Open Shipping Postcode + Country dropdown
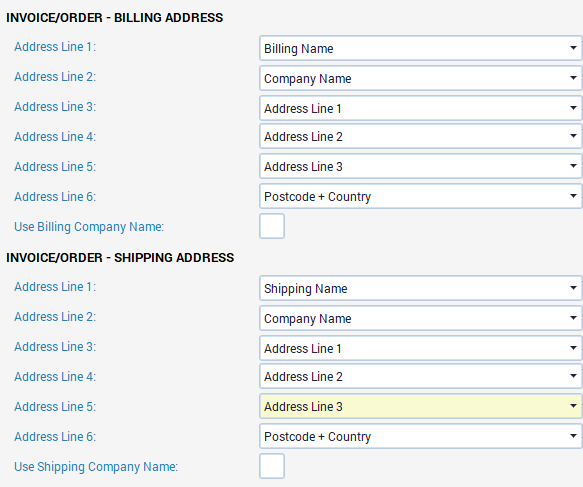Image resolution: width=583 pixels, height=487 pixels. [x=421, y=436]
